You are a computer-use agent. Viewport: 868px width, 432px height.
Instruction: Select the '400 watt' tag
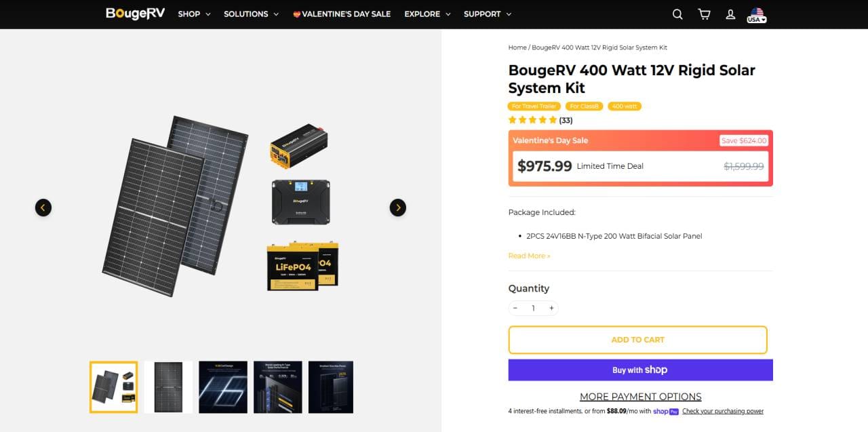[624, 106]
